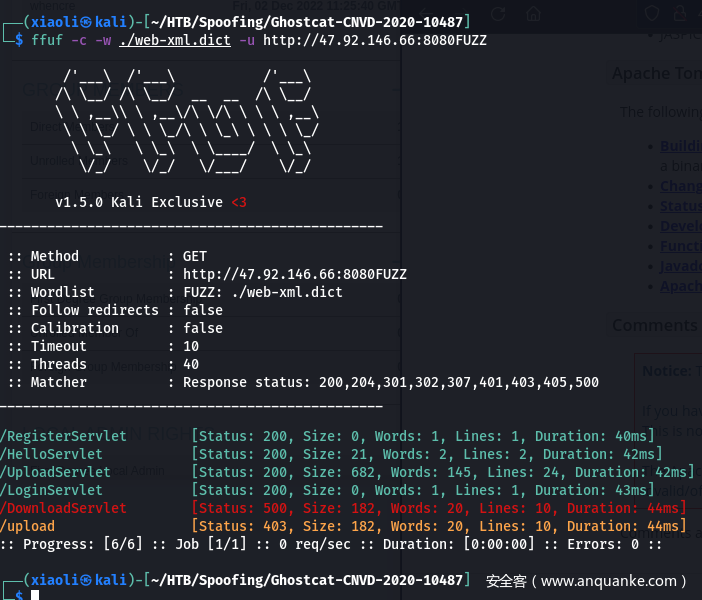This screenshot has height=600, width=702.
Task: Click the crossed-out insecure lock icon
Action: point(680,13)
